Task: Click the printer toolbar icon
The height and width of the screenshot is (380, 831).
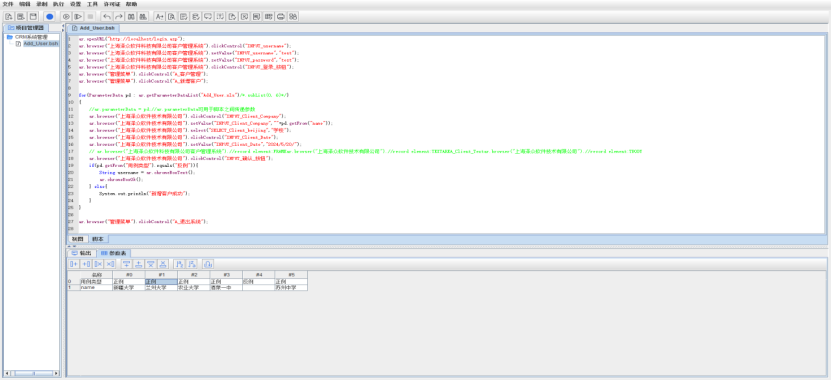Action: coord(281,16)
